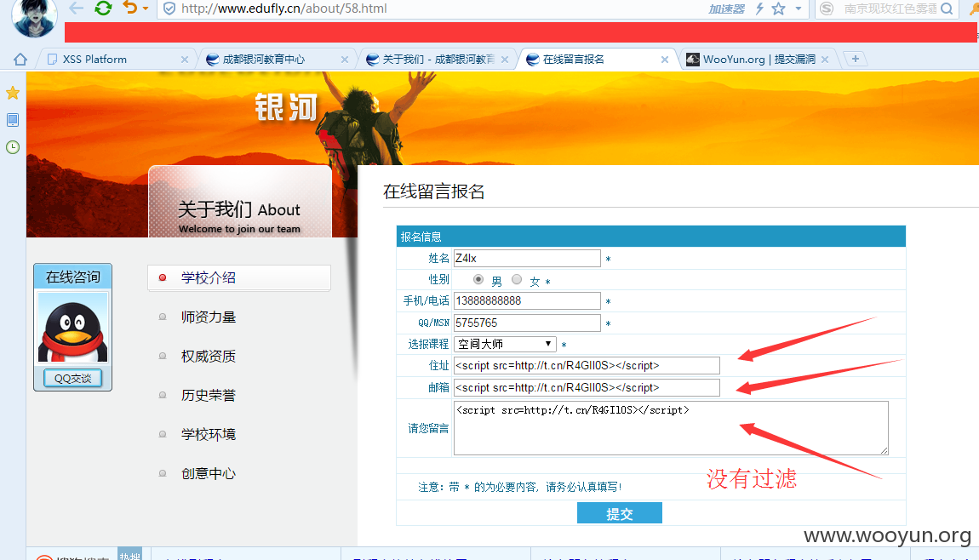The image size is (979, 560).
Task: Click the 在线留言报名 page heading
Action: 434,191
